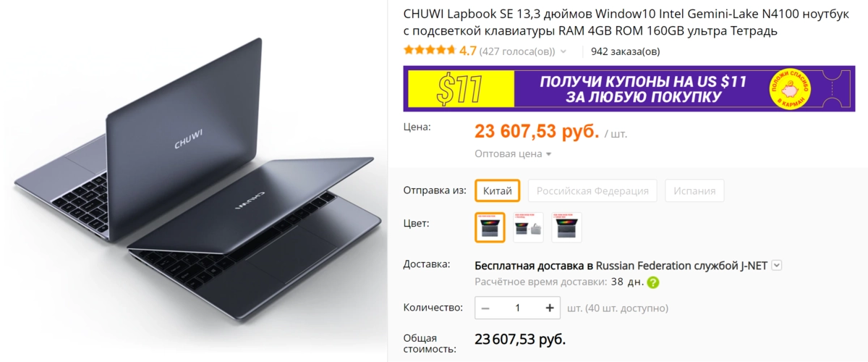Click the piggy bank coupon badge
Image resolution: width=868 pixels, height=362 pixels.
[x=789, y=89]
